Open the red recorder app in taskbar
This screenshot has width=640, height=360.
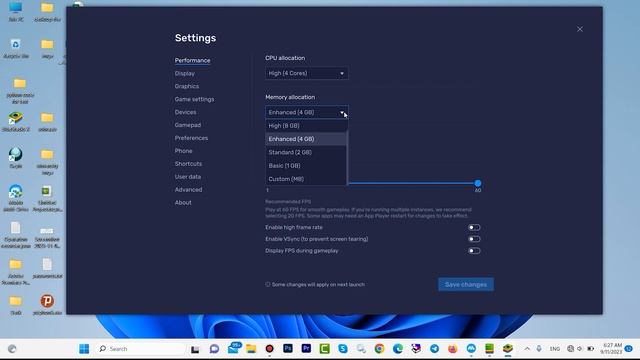269,349
